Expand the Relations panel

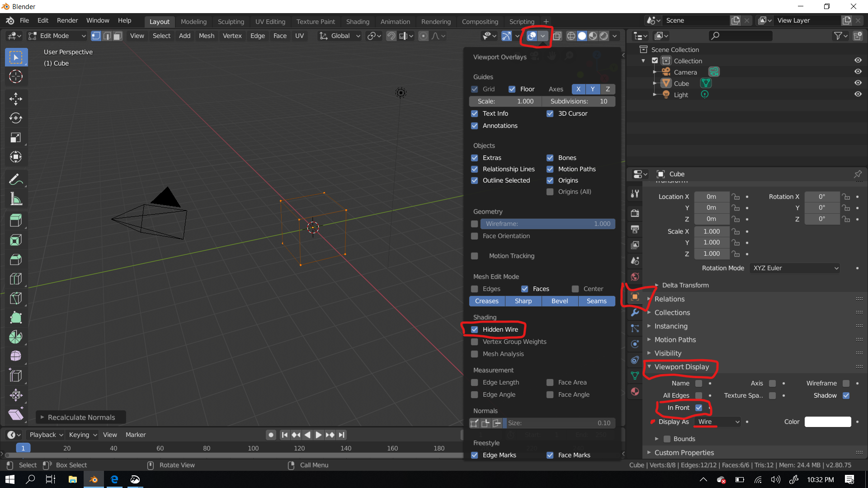(x=669, y=299)
